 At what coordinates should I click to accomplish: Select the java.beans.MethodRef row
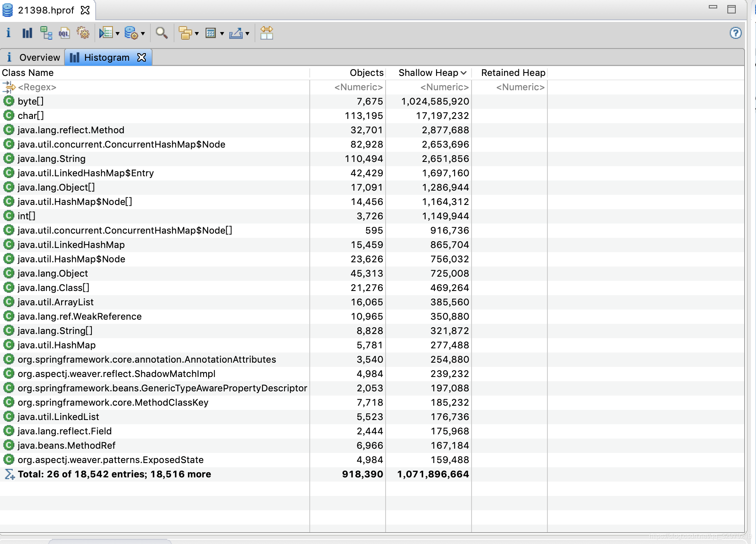(372, 446)
